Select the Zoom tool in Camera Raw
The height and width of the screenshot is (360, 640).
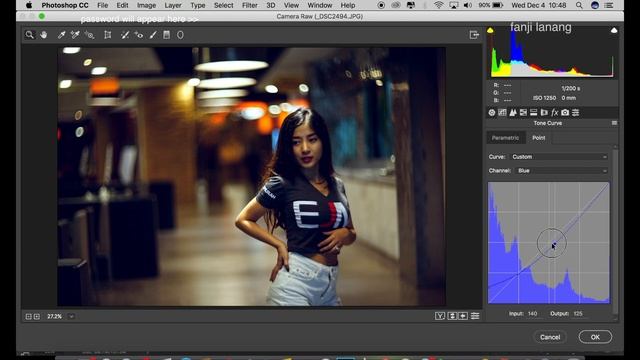[29, 35]
